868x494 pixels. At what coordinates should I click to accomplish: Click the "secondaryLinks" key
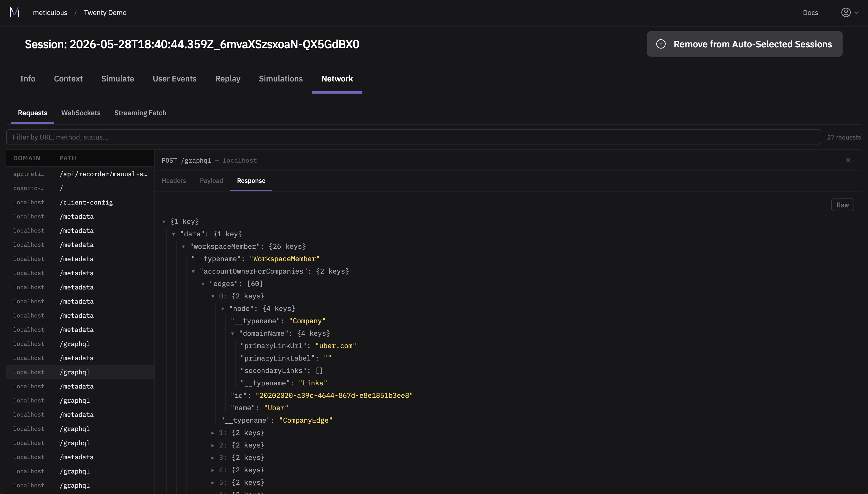273,371
